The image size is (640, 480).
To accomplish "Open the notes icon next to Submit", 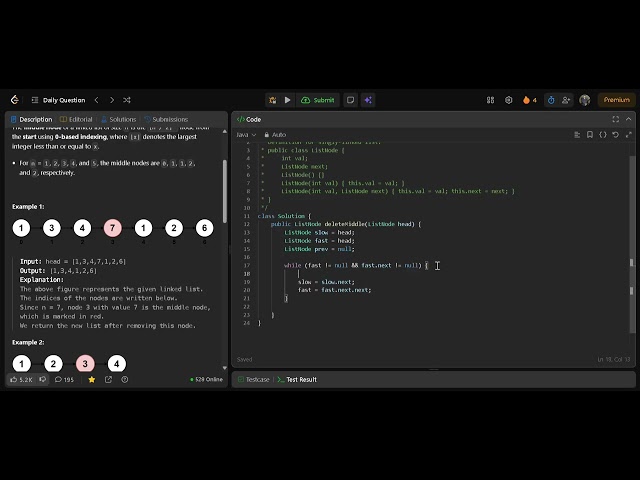I will pos(350,100).
